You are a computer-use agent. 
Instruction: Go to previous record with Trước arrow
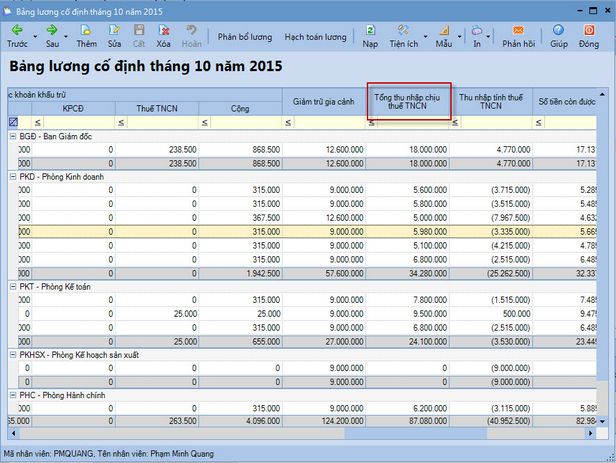[x=17, y=30]
